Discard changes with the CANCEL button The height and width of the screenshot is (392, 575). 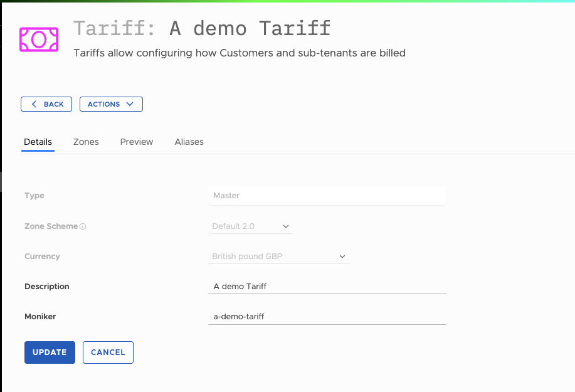coord(108,352)
